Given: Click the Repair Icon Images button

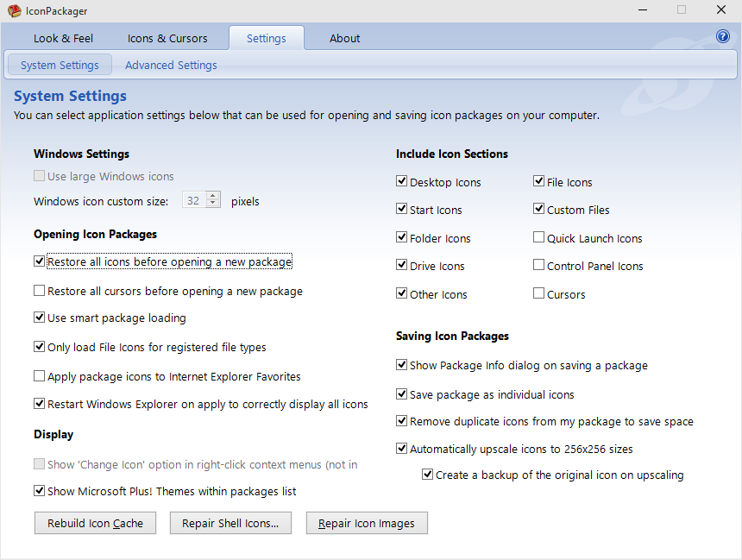Looking at the screenshot, I should pos(367,523).
